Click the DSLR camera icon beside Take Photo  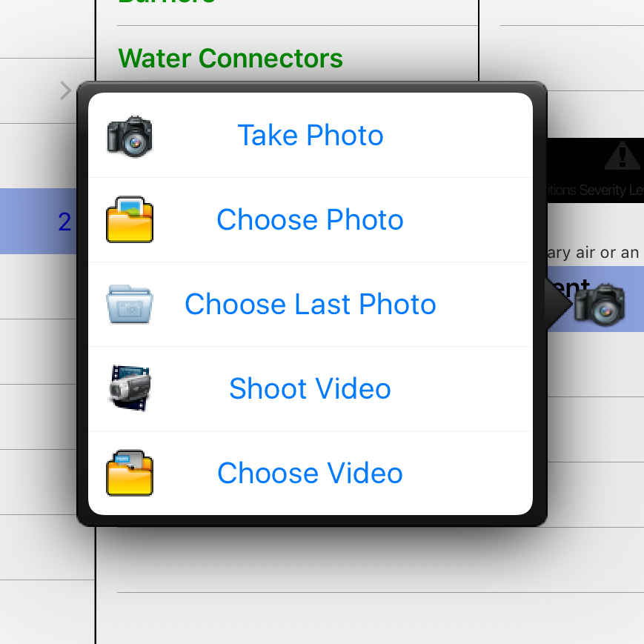[x=130, y=136]
